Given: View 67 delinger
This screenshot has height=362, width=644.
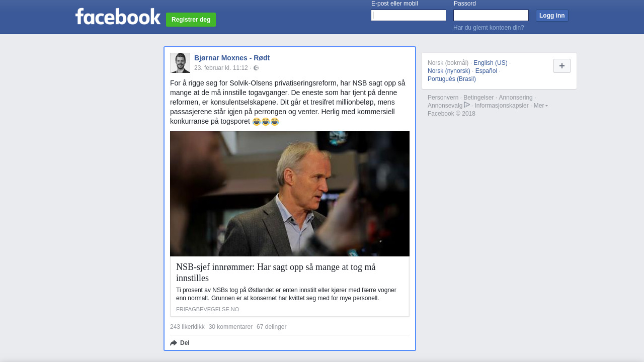Looking at the screenshot, I should [x=271, y=327].
